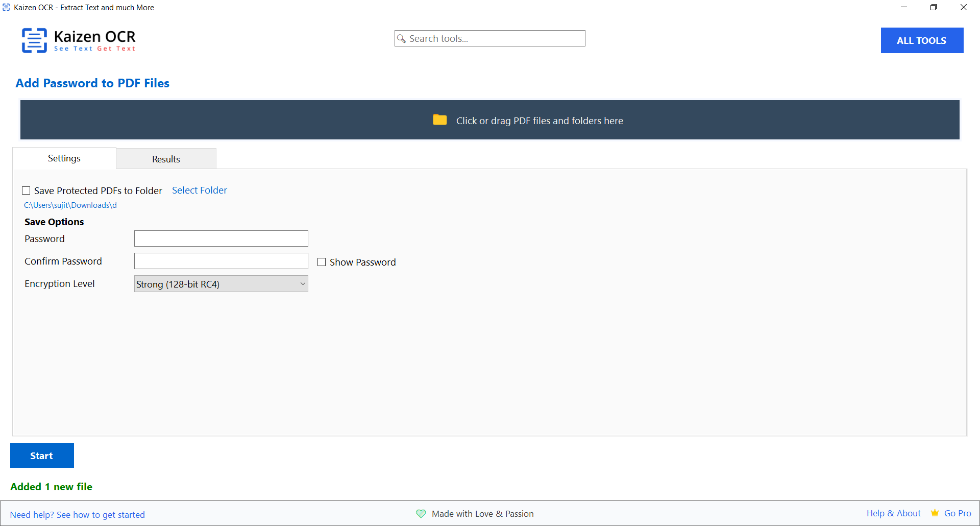Enable Save Protected PDFs to Folder checkbox
The image size is (980, 526).
click(26, 190)
